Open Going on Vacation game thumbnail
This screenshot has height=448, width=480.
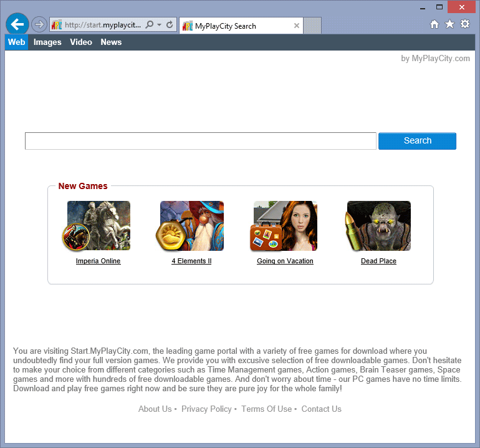[284, 226]
